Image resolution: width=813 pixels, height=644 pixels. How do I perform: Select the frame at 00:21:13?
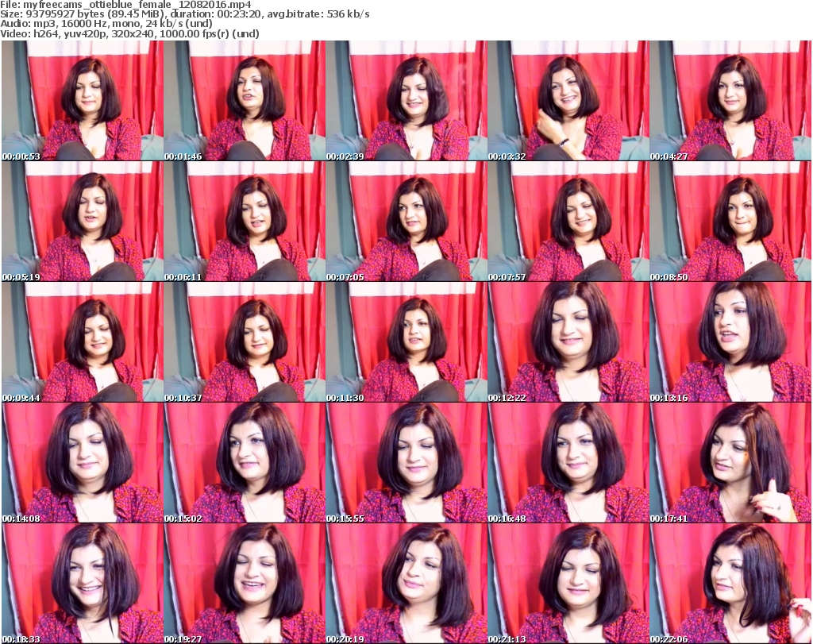(568, 584)
